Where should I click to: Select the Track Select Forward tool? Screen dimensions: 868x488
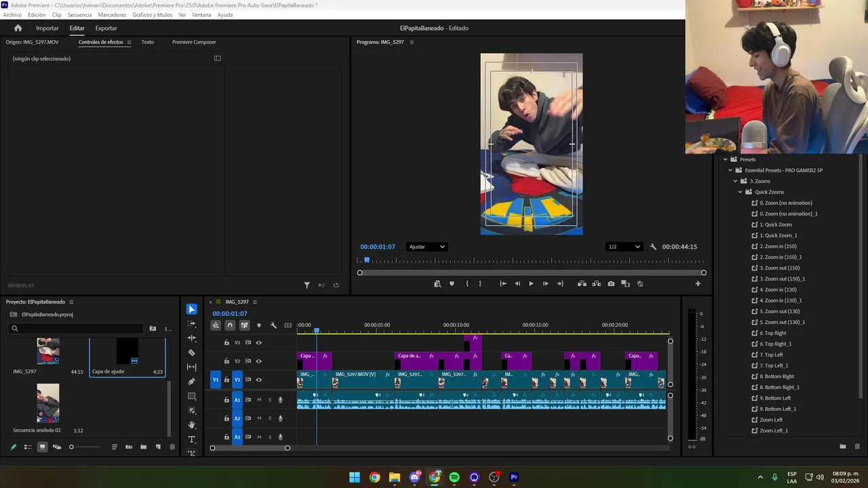coord(192,324)
